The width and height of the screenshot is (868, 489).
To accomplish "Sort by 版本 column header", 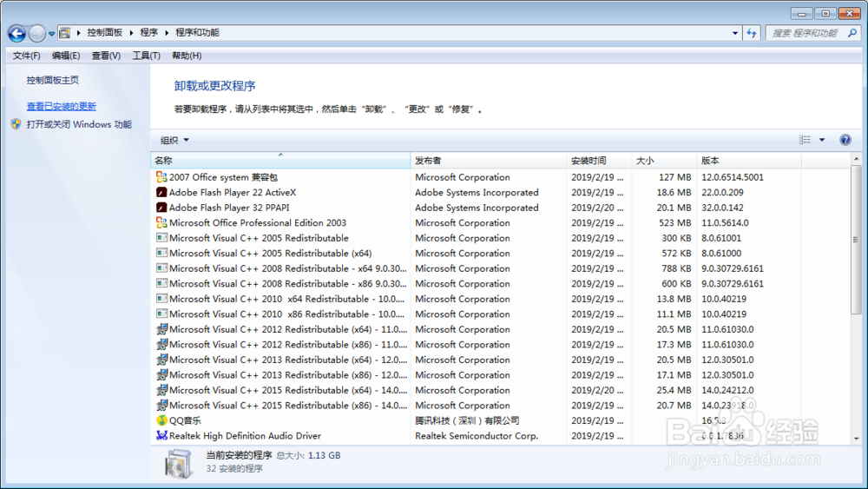I will (x=748, y=161).
